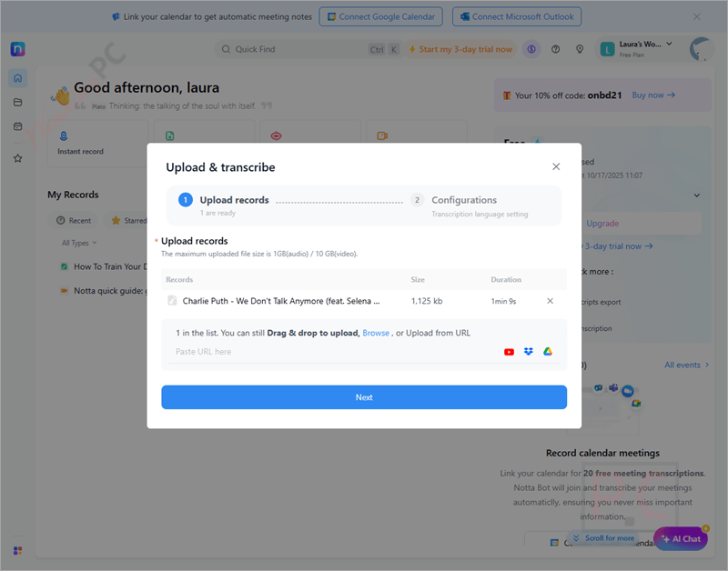Click the Next button

(x=364, y=397)
